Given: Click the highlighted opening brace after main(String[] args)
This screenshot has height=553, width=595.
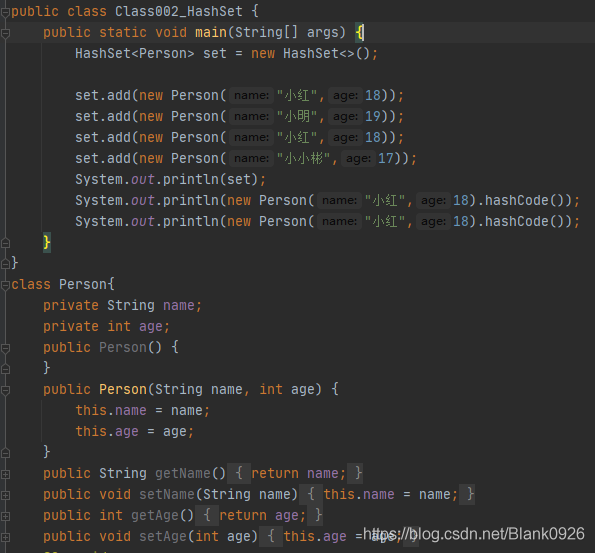Looking at the screenshot, I should click(359, 32).
